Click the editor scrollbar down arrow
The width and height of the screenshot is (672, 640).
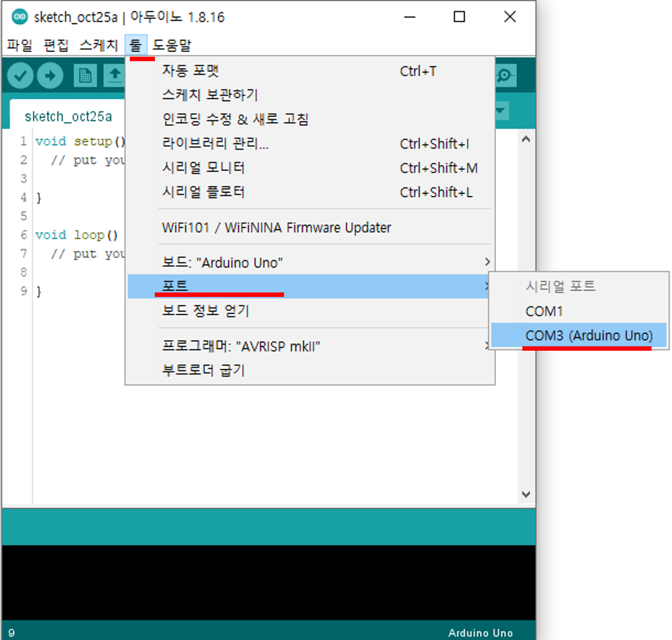point(526,494)
